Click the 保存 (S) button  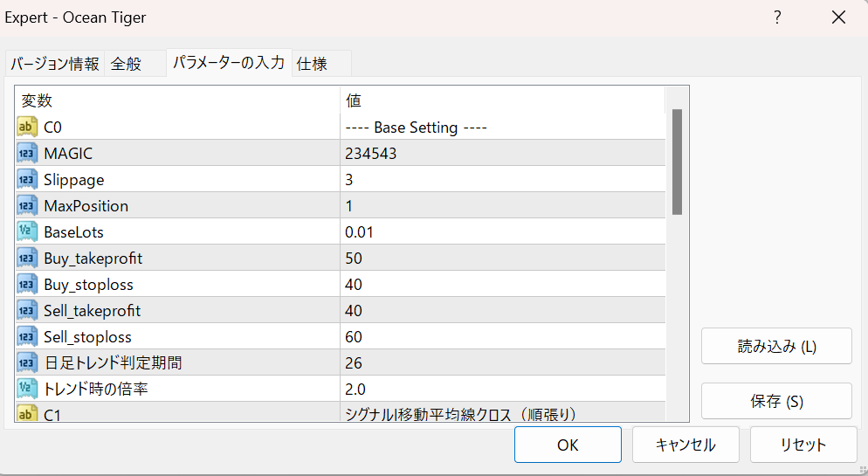coord(776,401)
